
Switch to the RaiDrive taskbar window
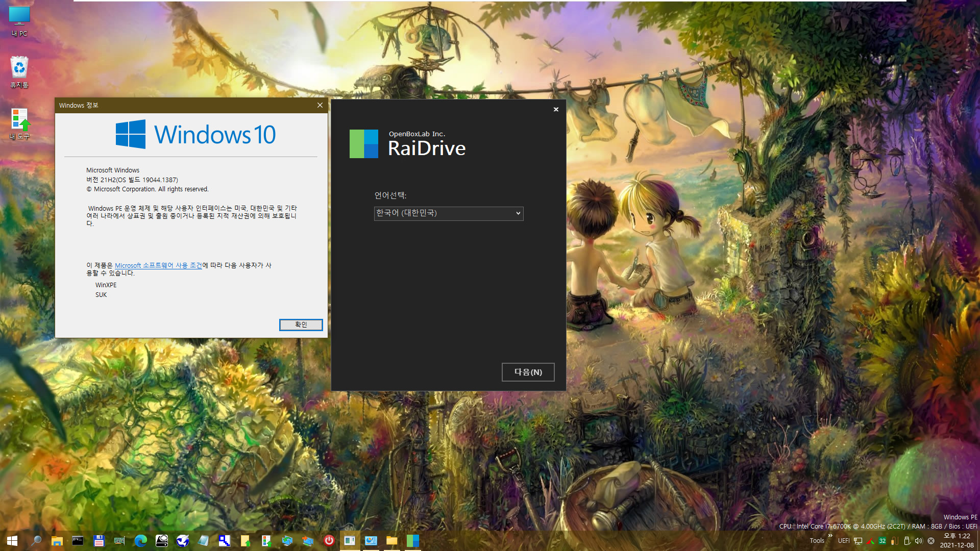(413, 540)
